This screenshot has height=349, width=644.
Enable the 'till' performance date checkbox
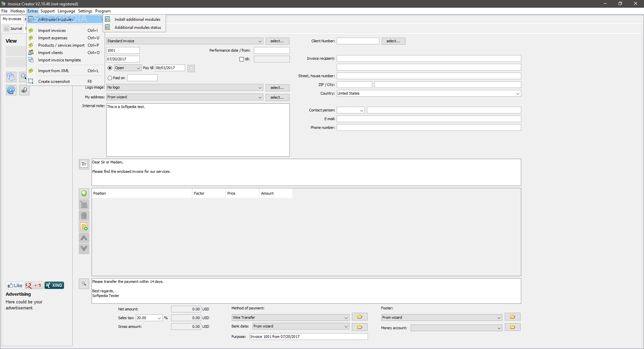pos(241,59)
